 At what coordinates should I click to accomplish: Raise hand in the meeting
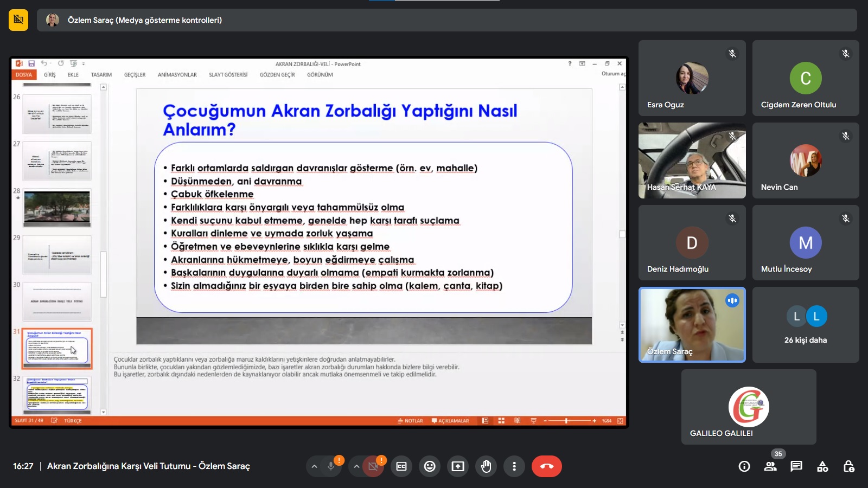click(x=486, y=466)
